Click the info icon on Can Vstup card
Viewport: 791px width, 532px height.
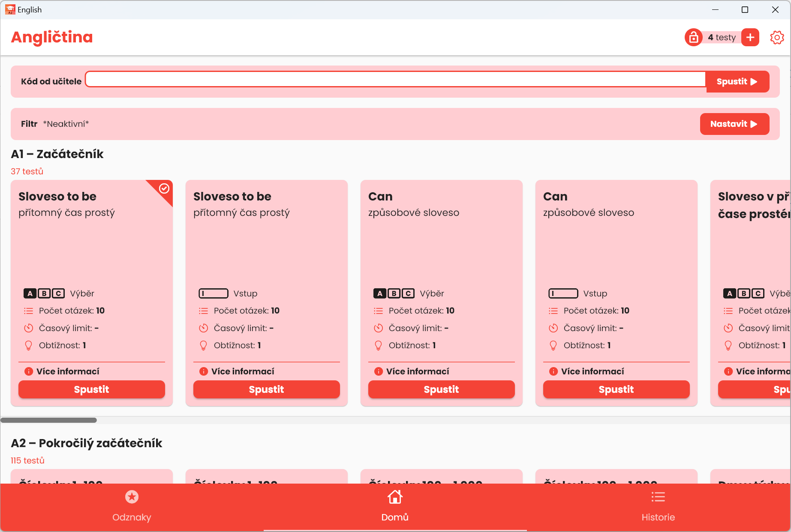pyautogui.click(x=553, y=371)
